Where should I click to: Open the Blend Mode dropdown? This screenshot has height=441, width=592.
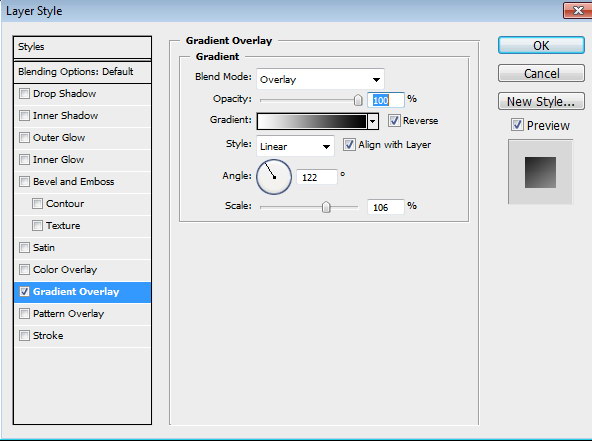(x=320, y=79)
